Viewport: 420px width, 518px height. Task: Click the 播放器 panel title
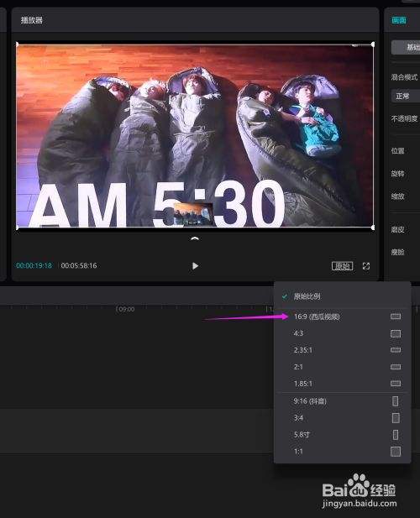(32, 20)
